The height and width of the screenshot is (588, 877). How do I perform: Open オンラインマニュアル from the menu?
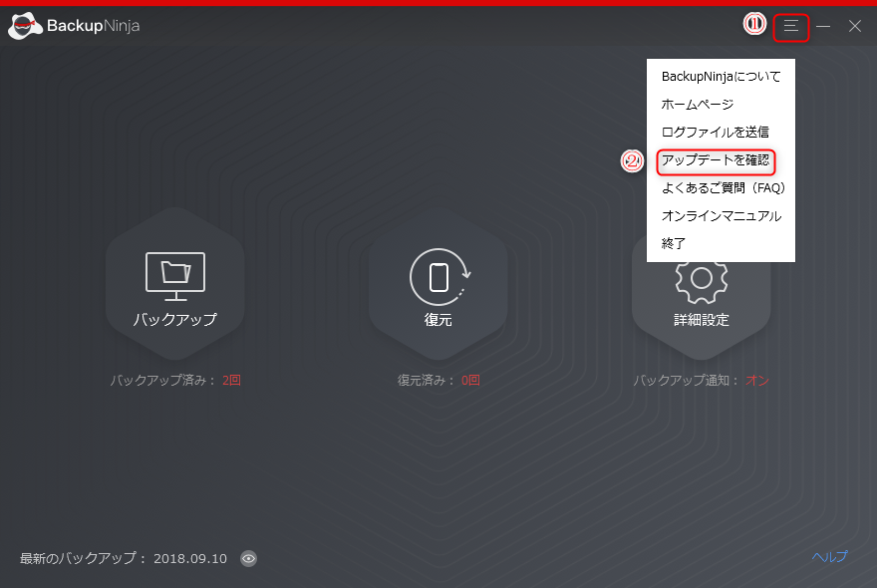[721, 216]
